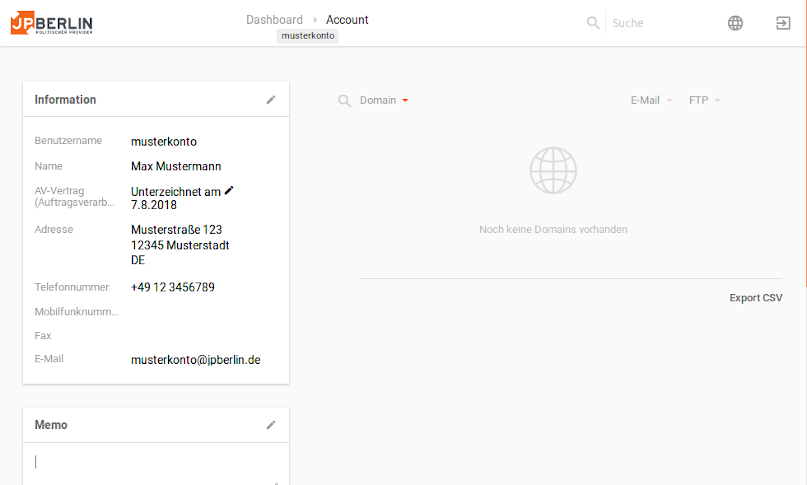Click the large globe placeholder icon

pos(553,170)
